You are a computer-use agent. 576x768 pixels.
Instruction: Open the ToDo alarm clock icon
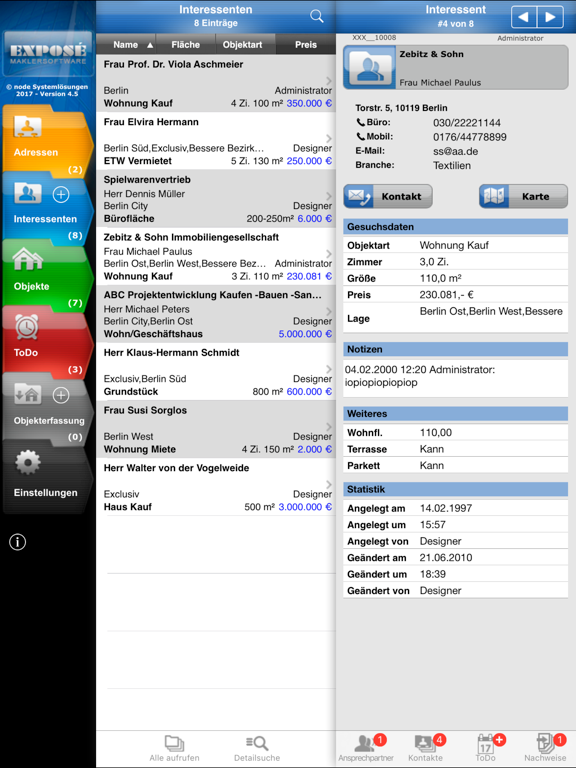click(26, 326)
